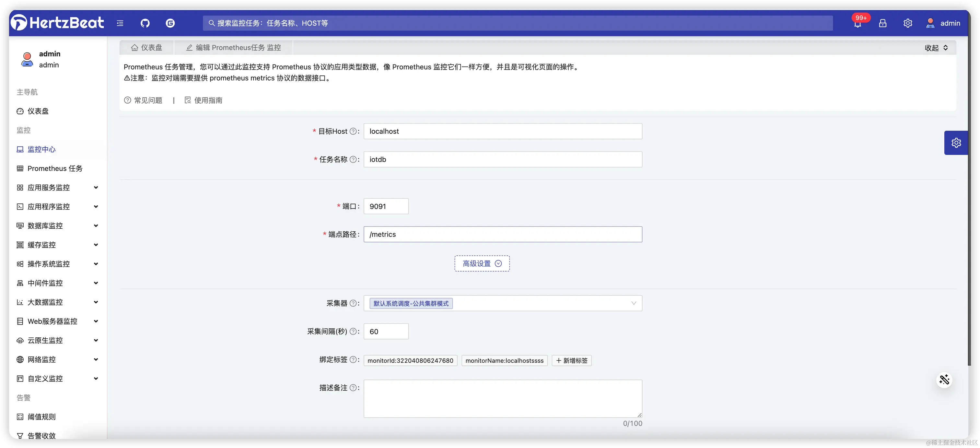Expand 数据库监控 menu
Image resolution: width=980 pixels, height=448 pixels.
57,225
